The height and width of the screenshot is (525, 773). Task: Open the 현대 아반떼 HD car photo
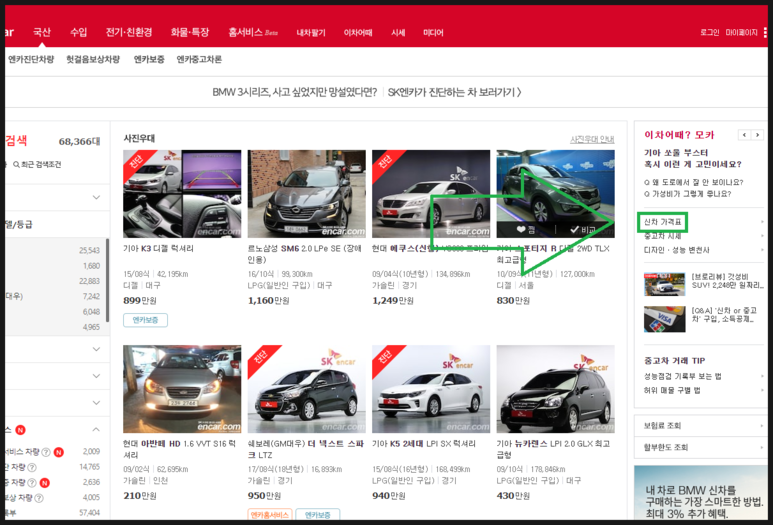(x=182, y=389)
